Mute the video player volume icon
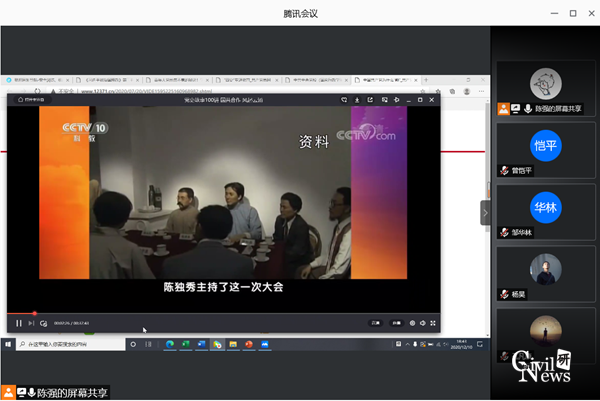 coord(423,323)
